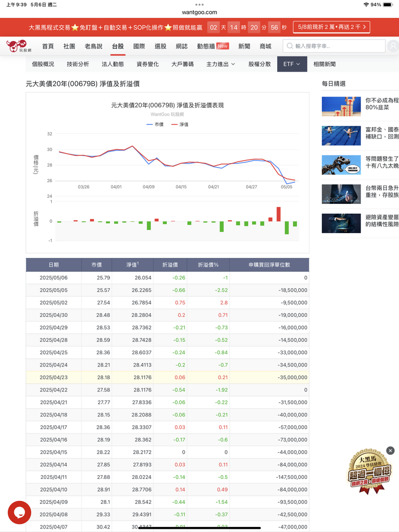
Task: Open the 選股 nav item
Action: point(160,46)
